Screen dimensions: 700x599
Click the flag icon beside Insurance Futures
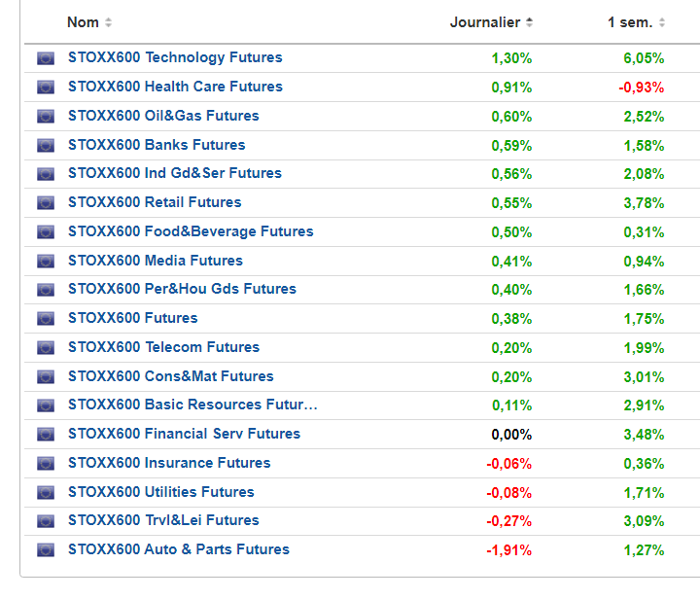[46, 463]
